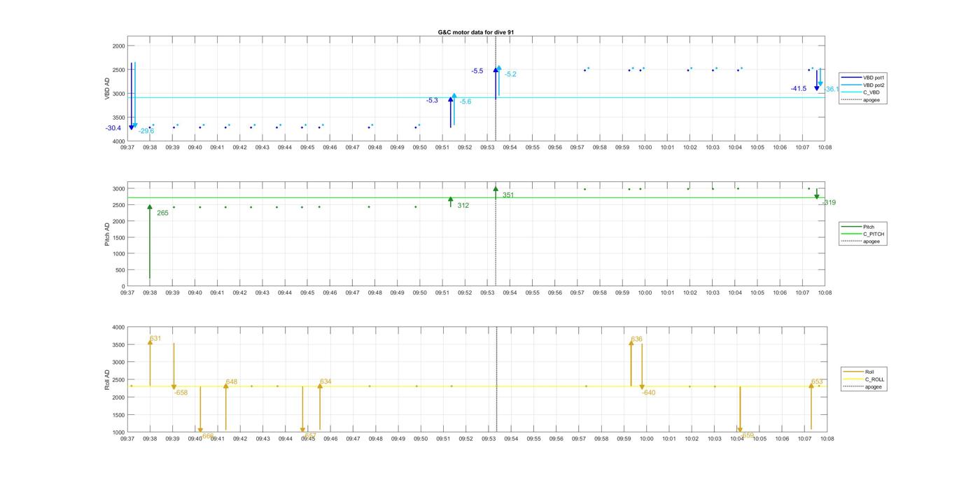The width and height of the screenshot is (980, 485).
Task: Click the '-5.5' VBD value label
Action: [x=477, y=71]
